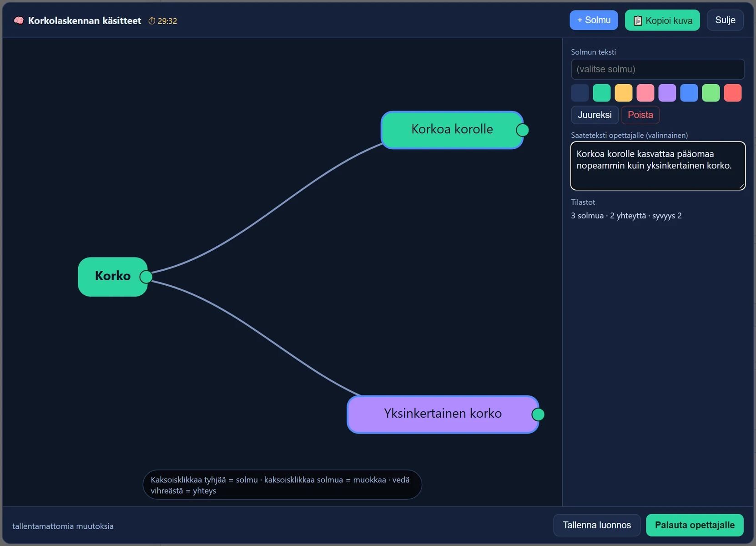
Task: Pick the blue color swatch
Action: coord(689,93)
